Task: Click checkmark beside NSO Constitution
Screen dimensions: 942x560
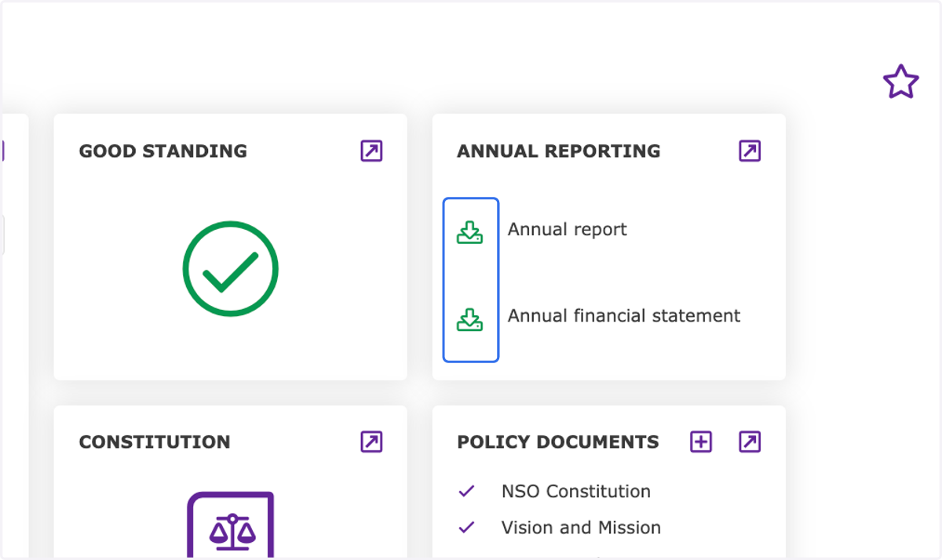Action: [x=466, y=492]
